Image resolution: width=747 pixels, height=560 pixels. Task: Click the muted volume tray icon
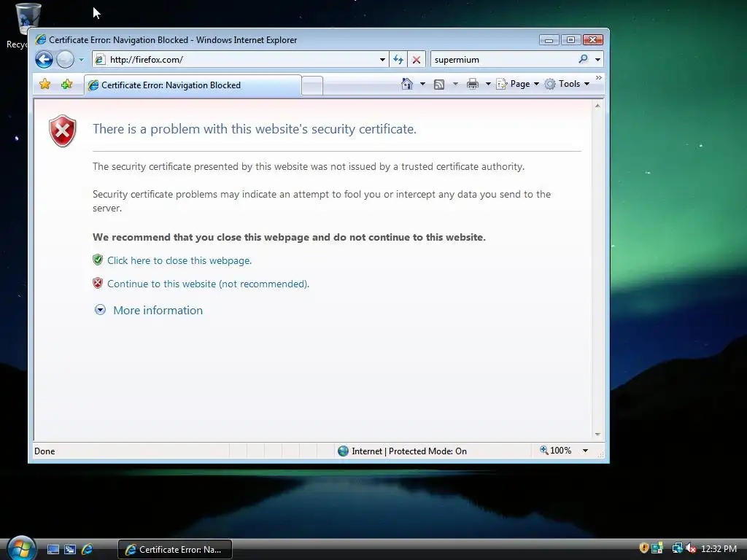(x=690, y=548)
